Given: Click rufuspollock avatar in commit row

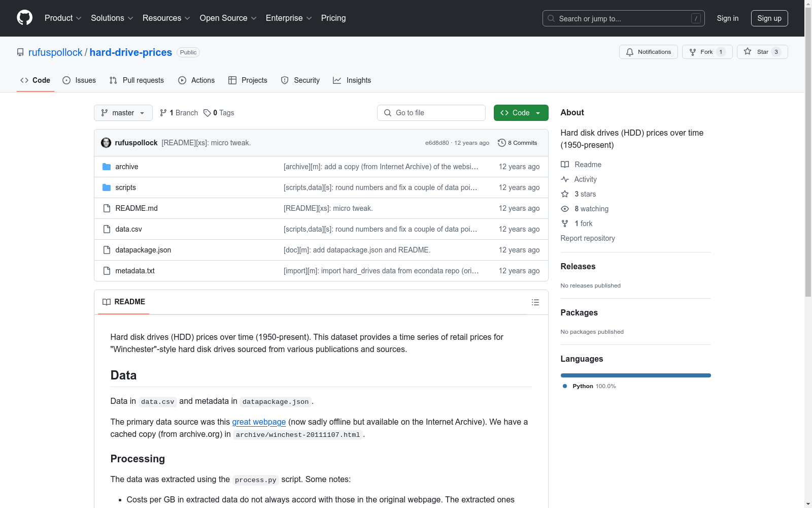Looking at the screenshot, I should tap(106, 143).
